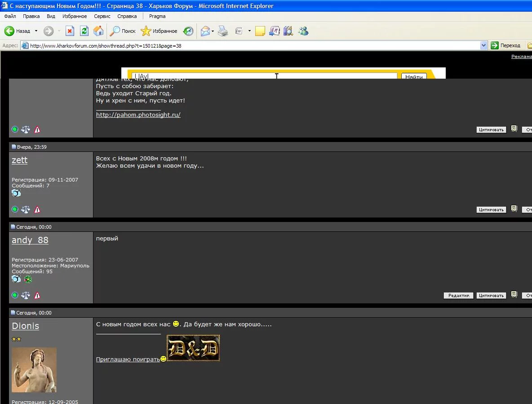Click the post icon next to Вчера, 23:59
The width and height of the screenshot is (532, 404).
point(13,147)
